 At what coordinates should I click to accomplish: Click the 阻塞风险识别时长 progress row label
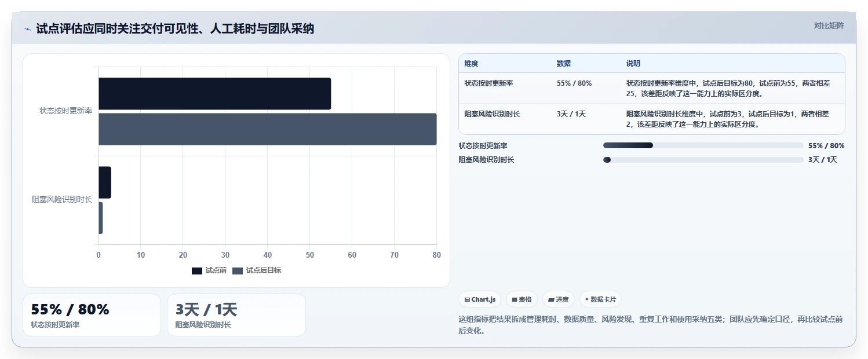pos(486,160)
